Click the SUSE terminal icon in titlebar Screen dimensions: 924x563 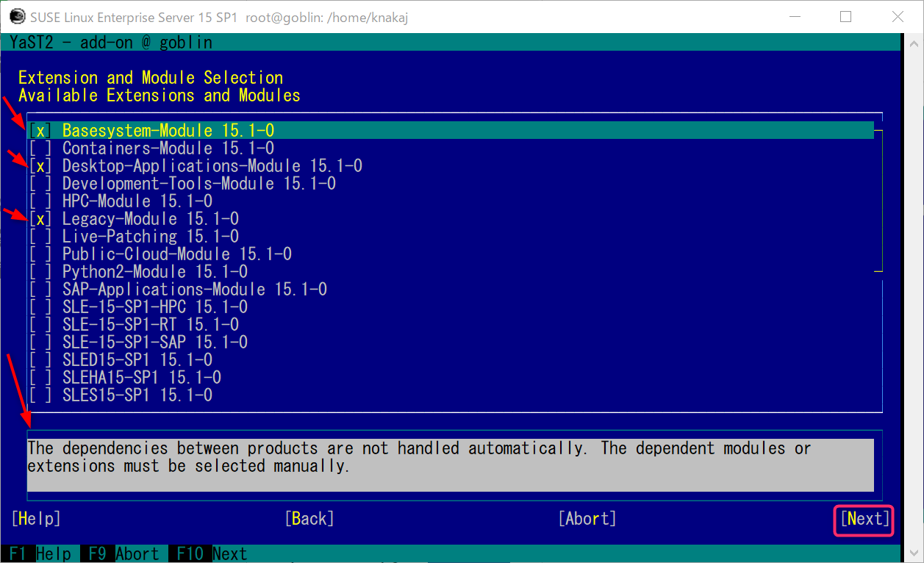click(16, 15)
